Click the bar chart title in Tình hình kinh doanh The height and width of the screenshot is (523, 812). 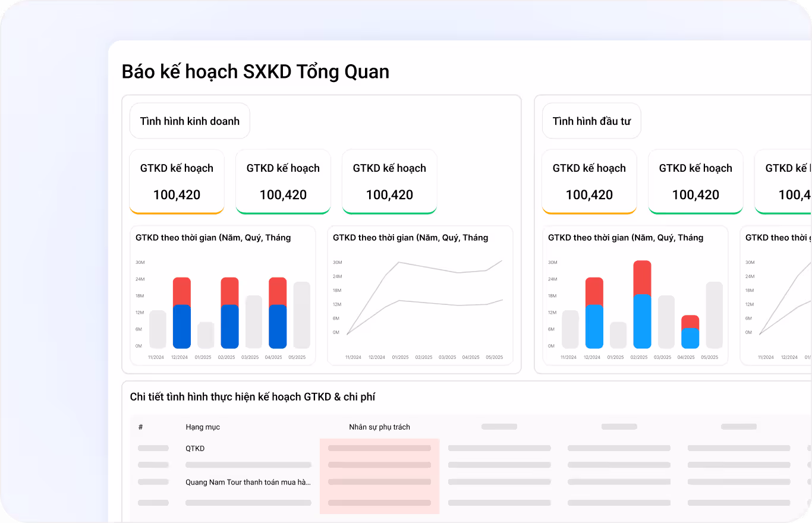click(x=213, y=238)
